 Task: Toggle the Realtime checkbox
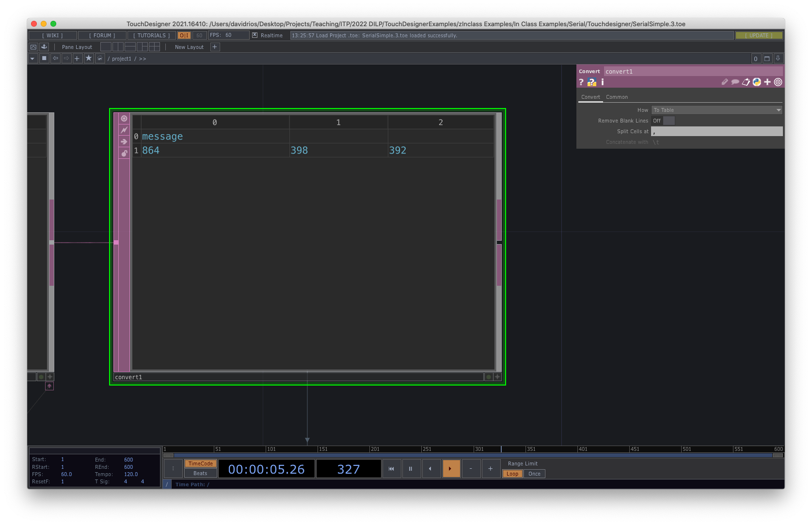(255, 35)
